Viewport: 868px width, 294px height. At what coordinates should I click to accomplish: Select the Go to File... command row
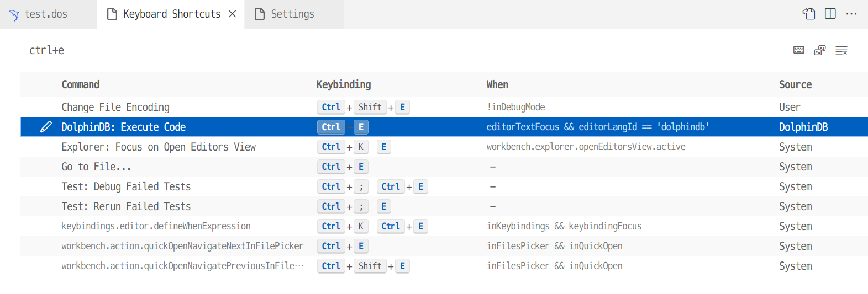tap(88, 167)
